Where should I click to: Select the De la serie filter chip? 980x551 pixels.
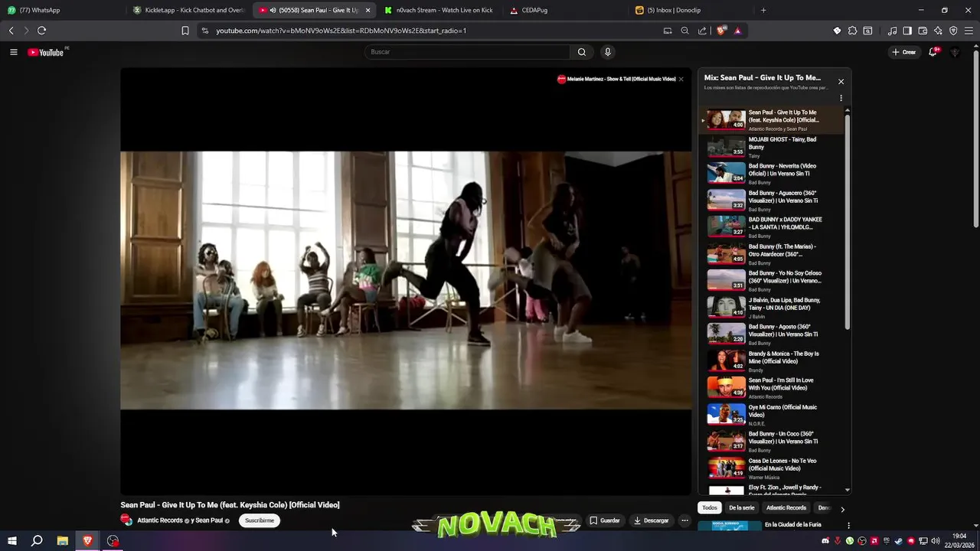(741, 508)
